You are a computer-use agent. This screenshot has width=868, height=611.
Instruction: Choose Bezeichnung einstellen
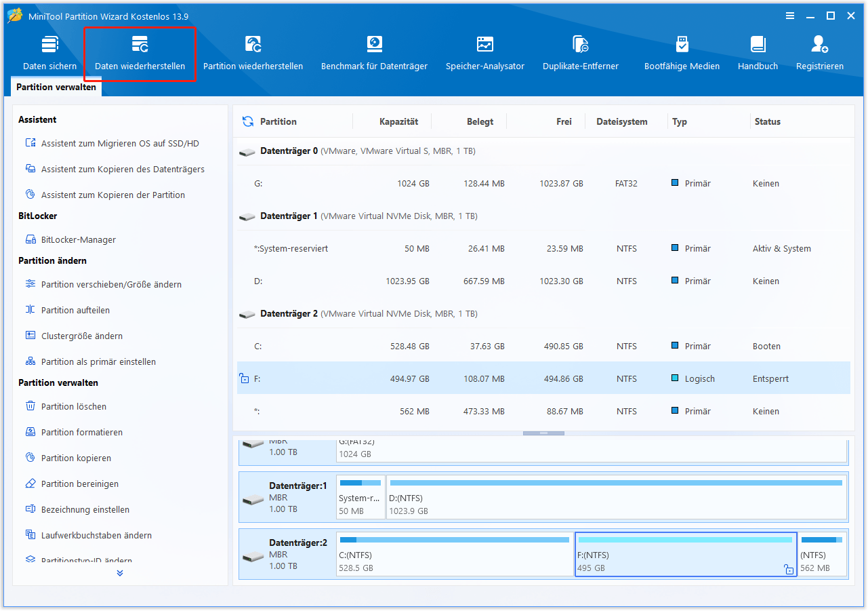pos(77,510)
